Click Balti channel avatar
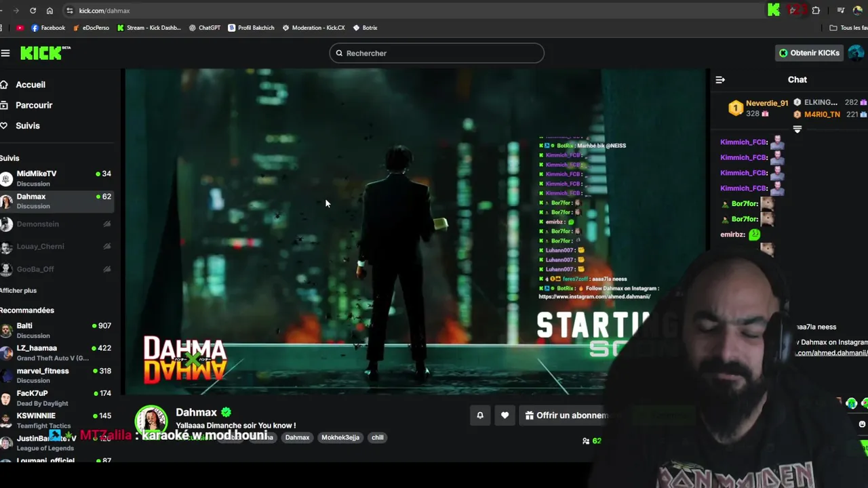 6,331
